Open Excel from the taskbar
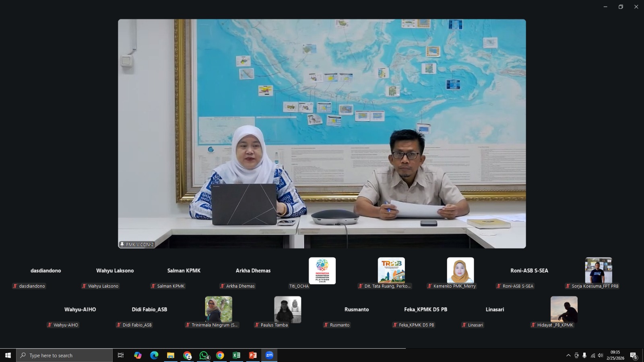The image size is (644, 362). point(236,355)
